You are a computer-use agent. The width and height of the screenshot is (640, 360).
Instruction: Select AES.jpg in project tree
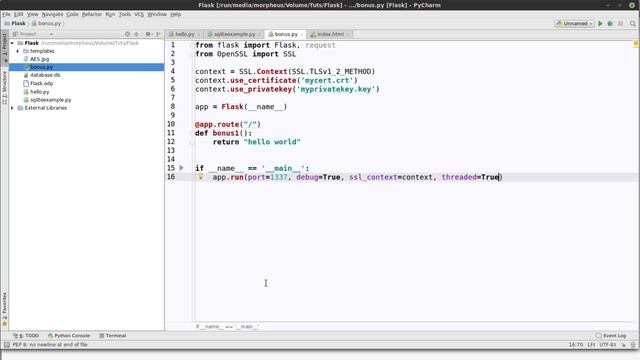[39, 59]
